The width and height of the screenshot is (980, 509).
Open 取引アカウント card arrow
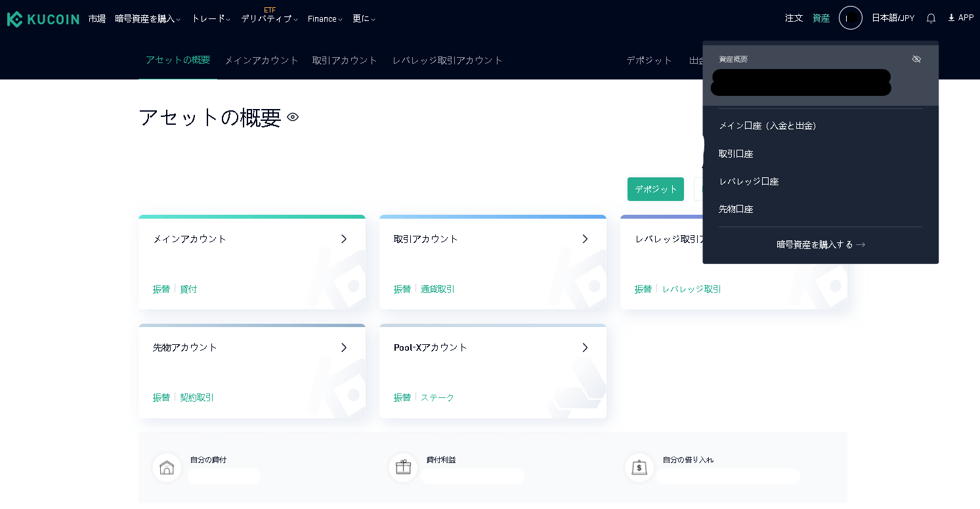click(585, 239)
